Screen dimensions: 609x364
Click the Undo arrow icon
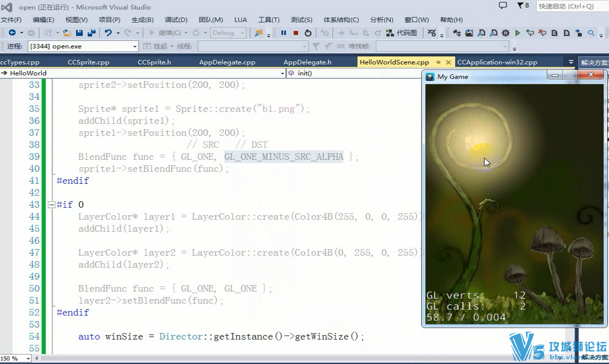click(108, 33)
